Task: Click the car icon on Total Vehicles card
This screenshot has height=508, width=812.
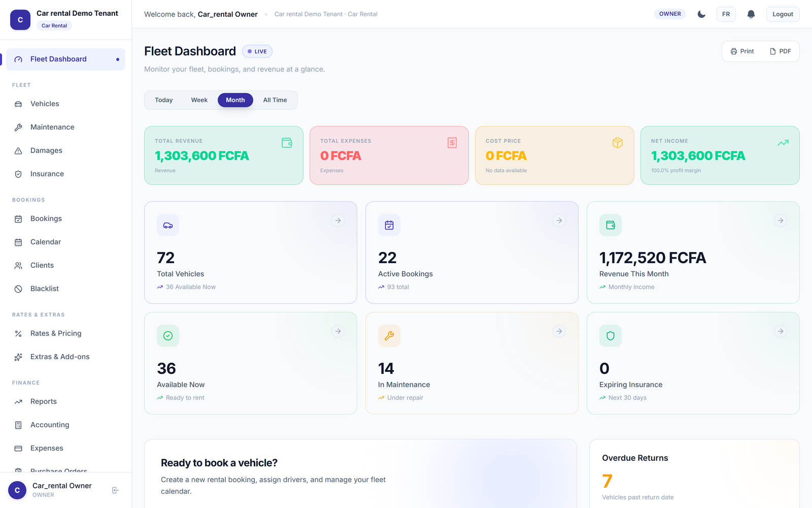Action: tap(168, 225)
